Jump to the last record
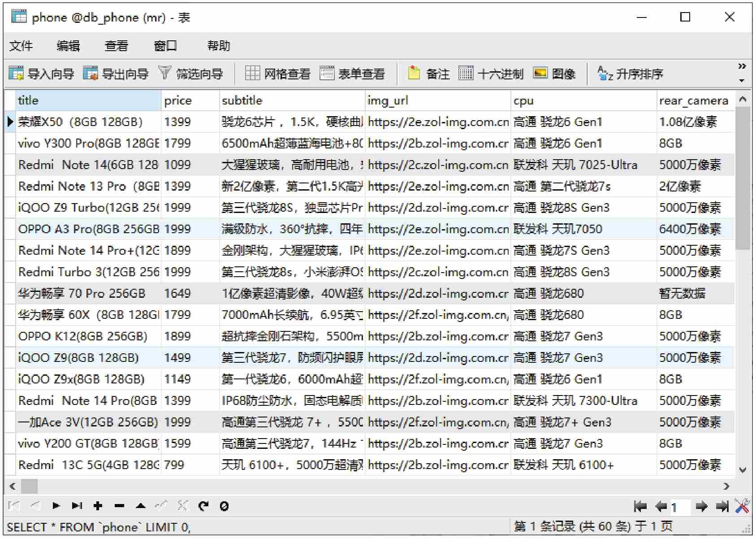Image resolution: width=756 pixels, height=539 pixels. coord(77,506)
